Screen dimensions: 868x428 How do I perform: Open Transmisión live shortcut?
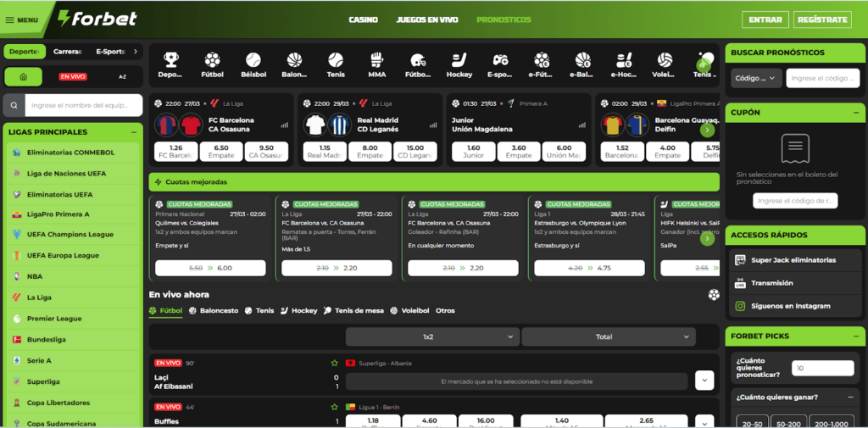(x=795, y=283)
